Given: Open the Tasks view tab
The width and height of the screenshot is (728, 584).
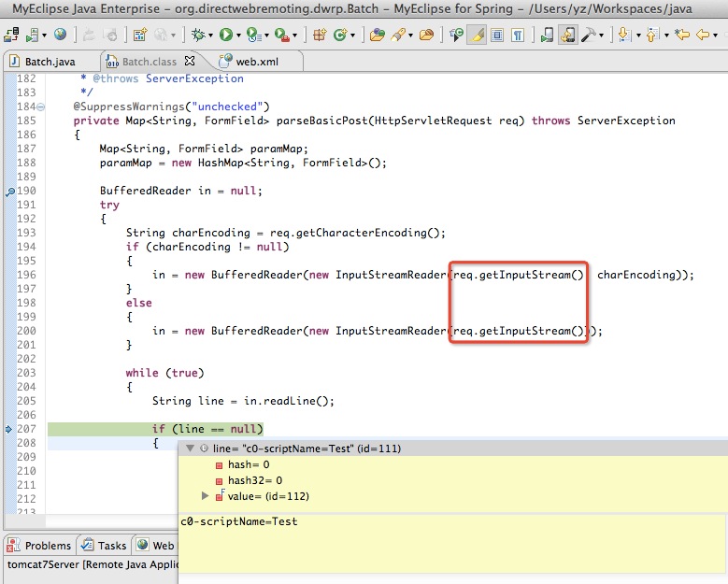Looking at the screenshot, I should click(104, 545).
